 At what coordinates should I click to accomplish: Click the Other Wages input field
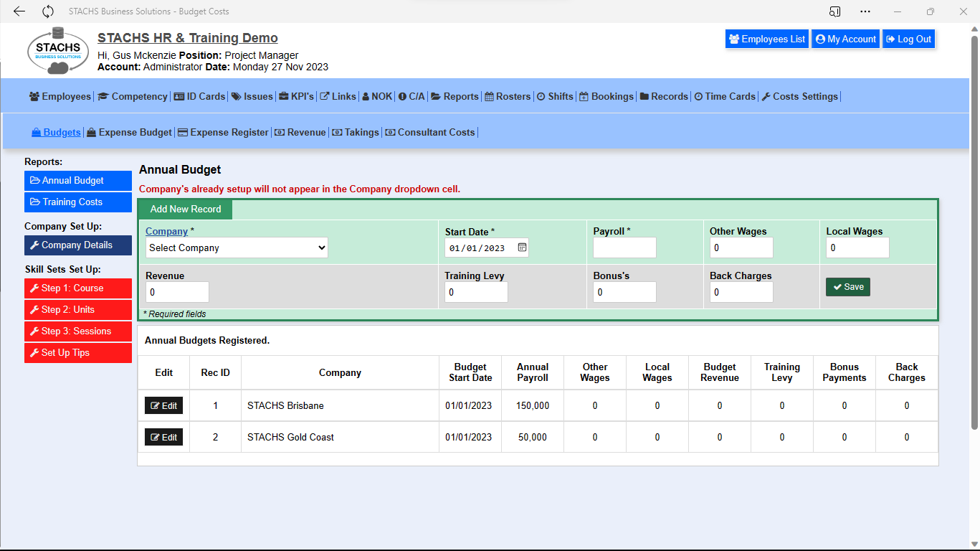pyautogui.click(x=741, y=248)
